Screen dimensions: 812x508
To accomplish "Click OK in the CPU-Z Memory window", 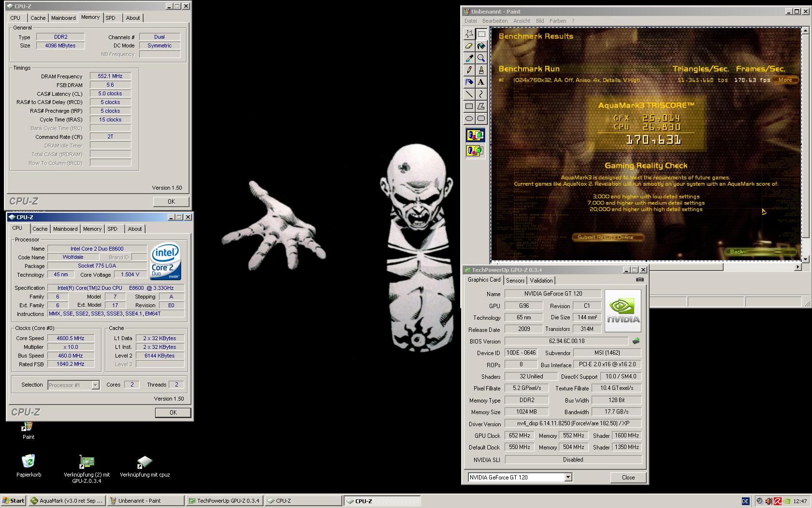I will coord(171,202).
